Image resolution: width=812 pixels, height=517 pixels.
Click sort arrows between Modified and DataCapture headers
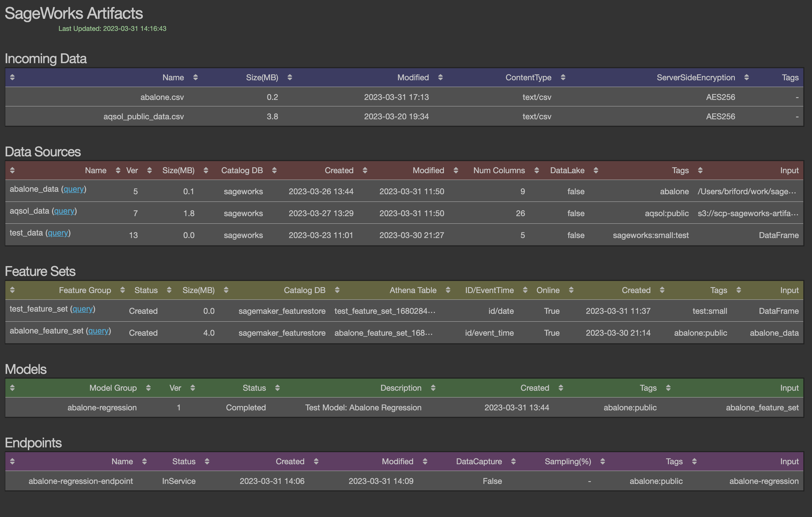(x=425, y=461)
